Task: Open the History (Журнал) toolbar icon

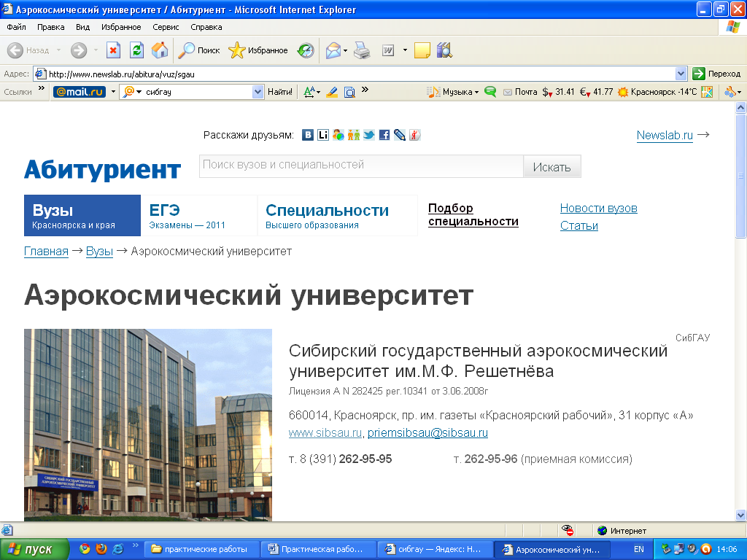Action: pos(306,50)
